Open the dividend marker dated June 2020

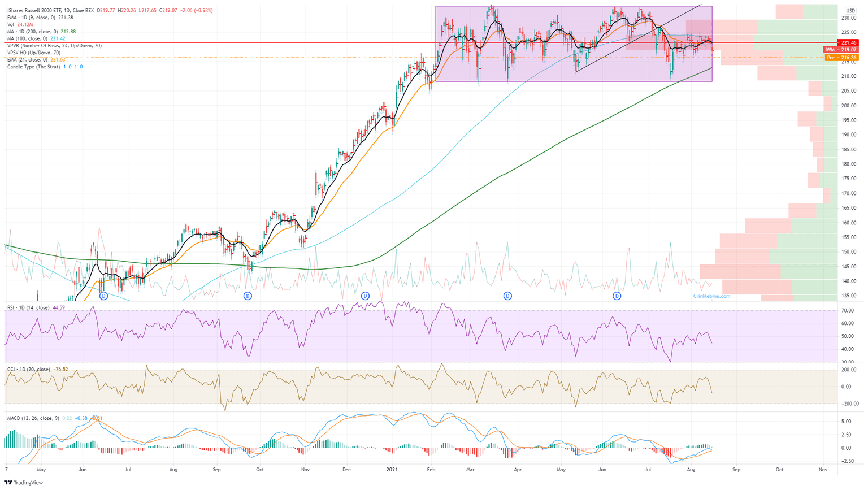coord(103,296)
